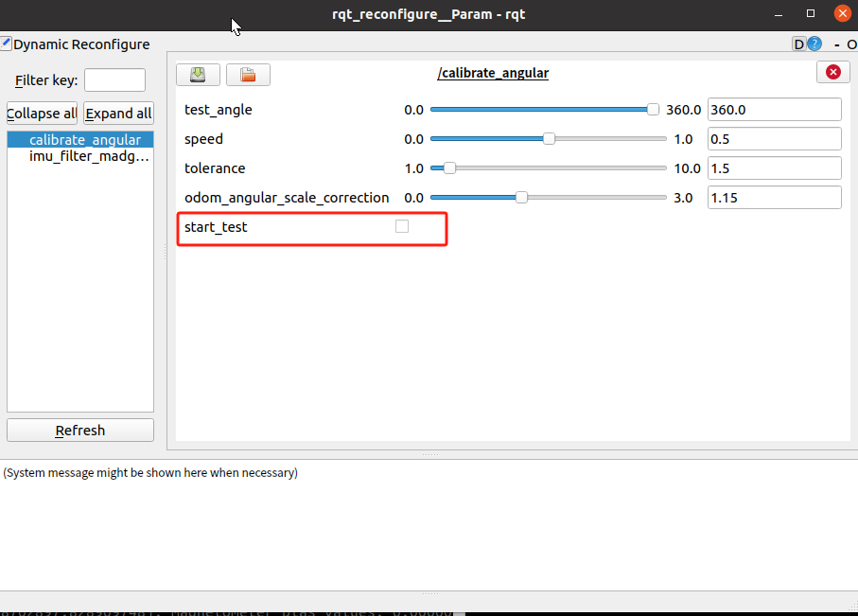This screenshot has width=858, height=616.
Task: Click the test_angle value field
Action: point(774,110)
